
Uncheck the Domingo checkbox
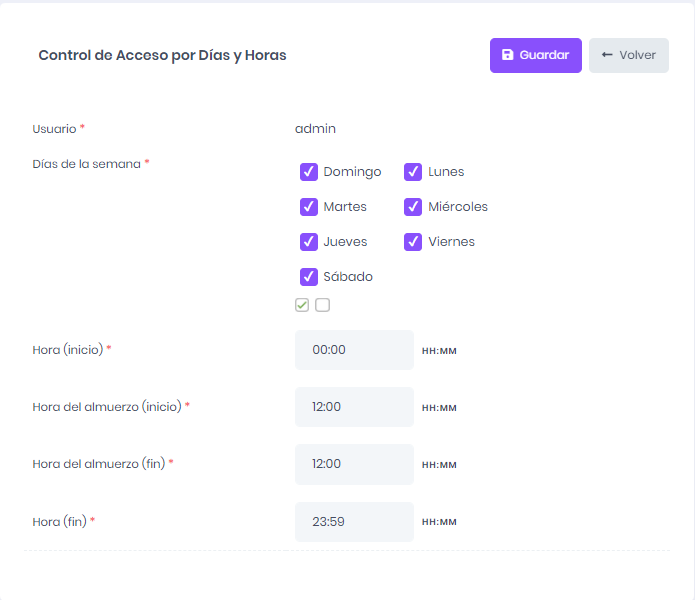point(309,172)
